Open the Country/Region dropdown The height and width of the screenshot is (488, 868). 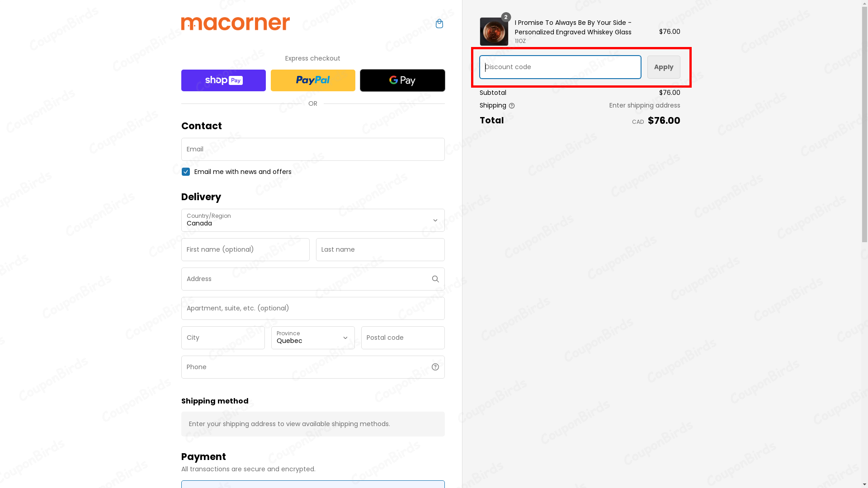[x=313, y=220]
